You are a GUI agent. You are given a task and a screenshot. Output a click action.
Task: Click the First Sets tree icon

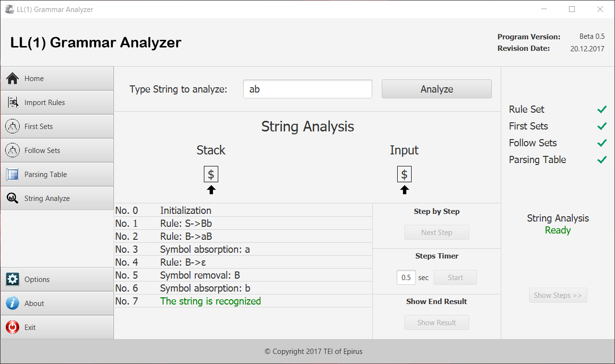12,126
